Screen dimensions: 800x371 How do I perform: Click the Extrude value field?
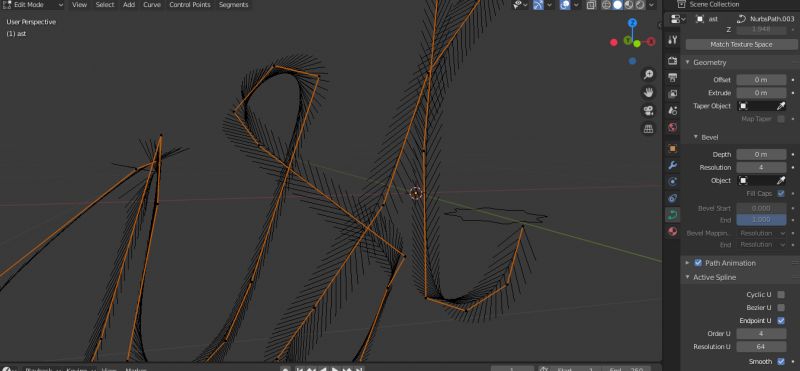pyautogui.click(x=761, y=93)
